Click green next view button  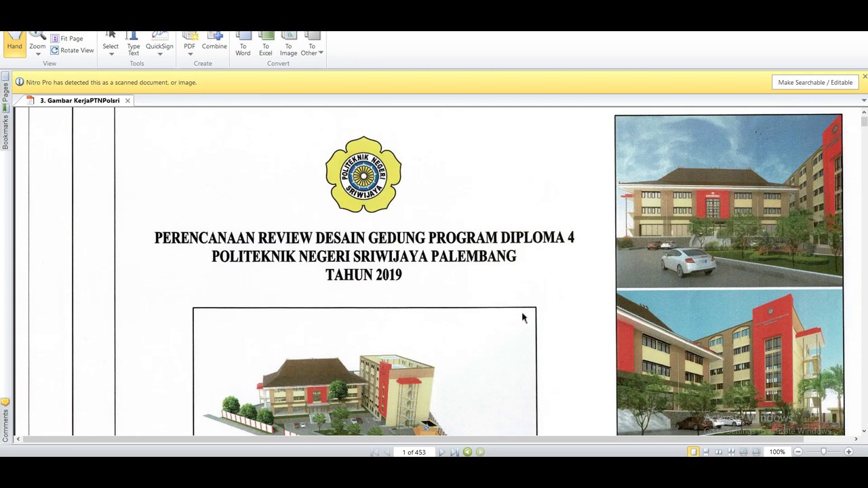(480, 452)
